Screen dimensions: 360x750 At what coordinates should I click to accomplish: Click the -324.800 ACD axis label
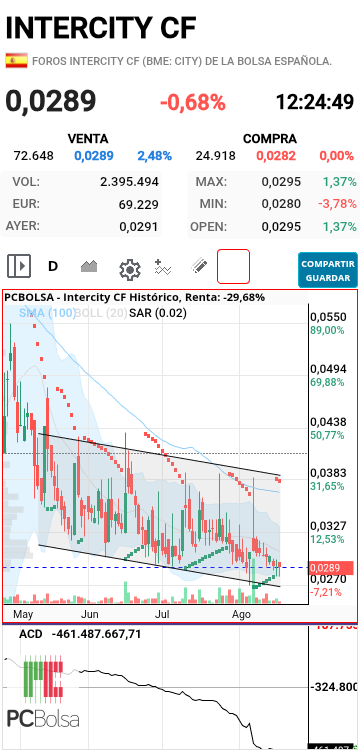tap(335, 687)
